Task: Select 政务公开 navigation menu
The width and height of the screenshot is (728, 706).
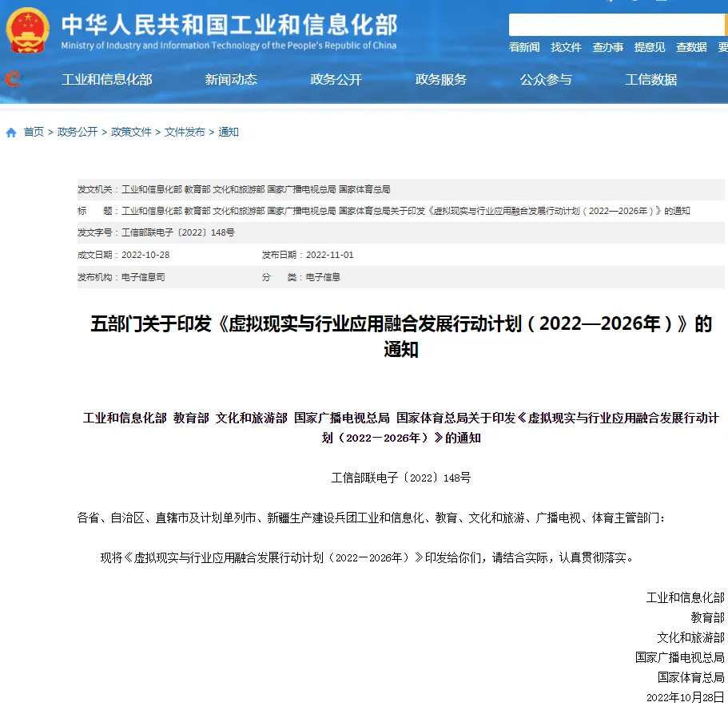Action: click(x=336, y=80)
